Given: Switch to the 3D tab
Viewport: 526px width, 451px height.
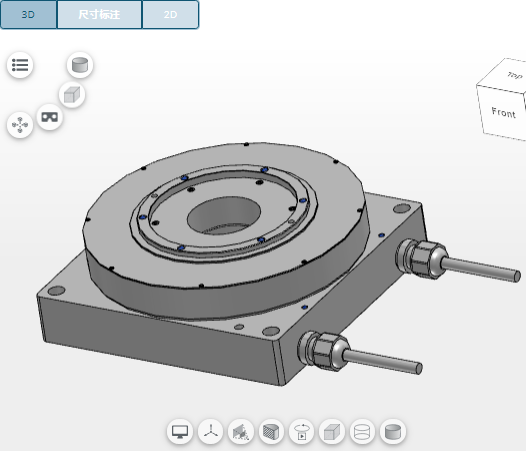Looking at the screenshot, I should pyautogui.click(x=28, y=14).
